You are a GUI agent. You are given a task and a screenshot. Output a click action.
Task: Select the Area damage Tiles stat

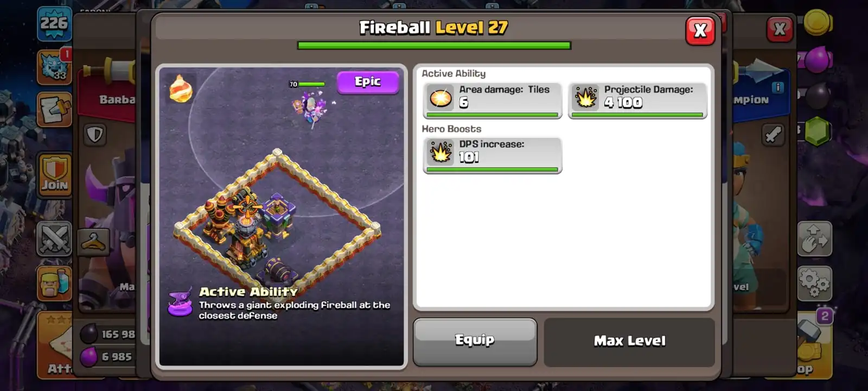[x=492, y=100]
